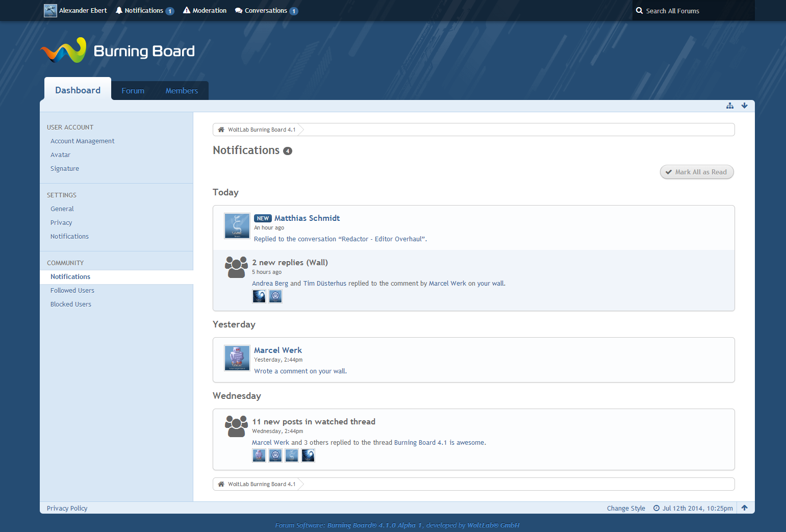Screen dimensions: 786x532
Task: Click the scroll-down arrow icon
Action: click(744, 106)
